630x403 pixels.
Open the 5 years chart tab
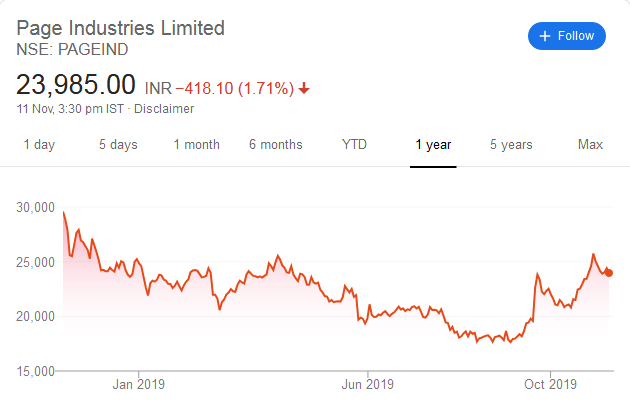pos(511,145)
